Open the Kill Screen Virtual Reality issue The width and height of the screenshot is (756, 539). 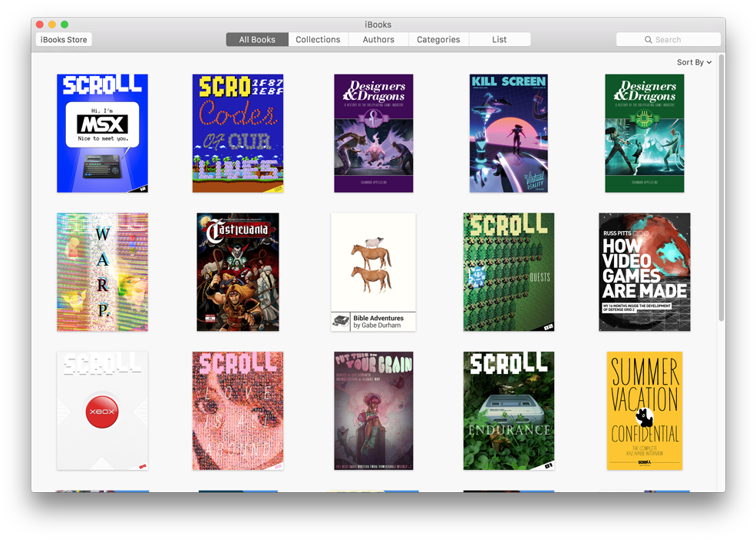point(509,133)
